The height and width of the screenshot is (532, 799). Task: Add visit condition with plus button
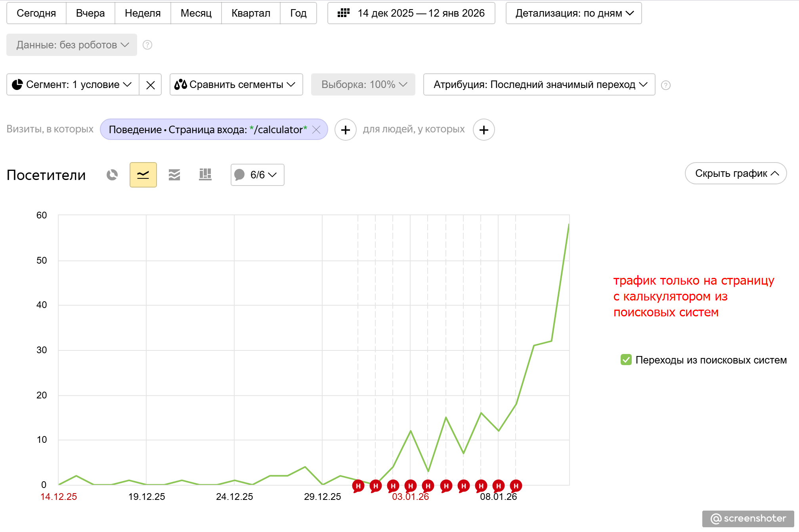click(345, 130)
